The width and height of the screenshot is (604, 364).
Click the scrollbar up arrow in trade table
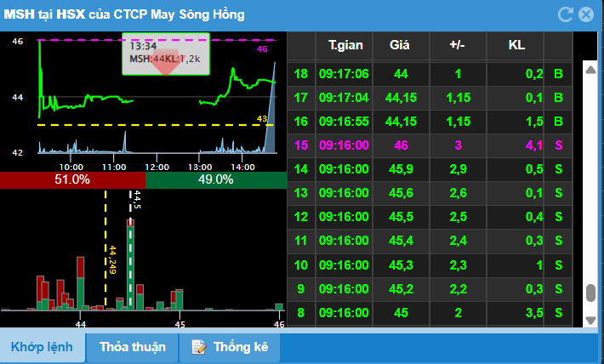590,70
